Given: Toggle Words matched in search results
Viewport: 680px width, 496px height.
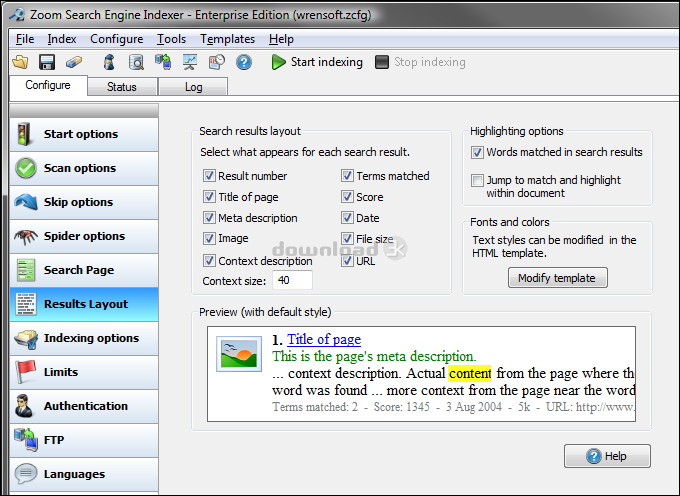Looking at the screenshot, I should [x=477, y=152].
